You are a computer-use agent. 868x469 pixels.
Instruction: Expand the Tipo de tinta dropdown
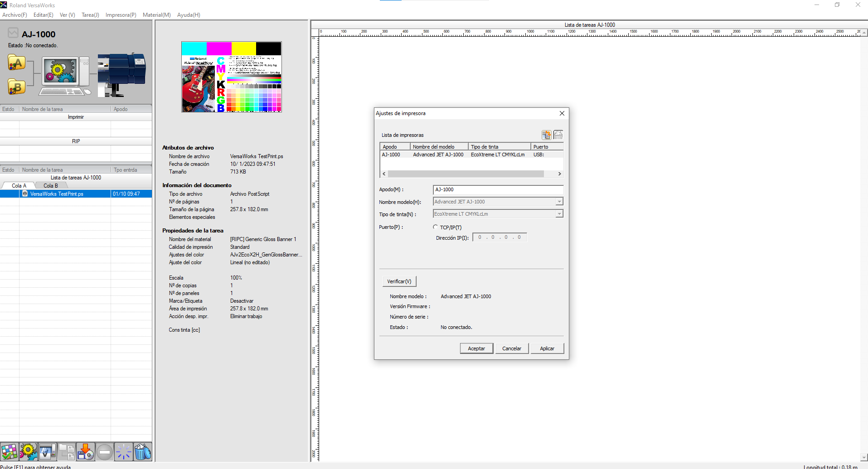pos(559,214)
